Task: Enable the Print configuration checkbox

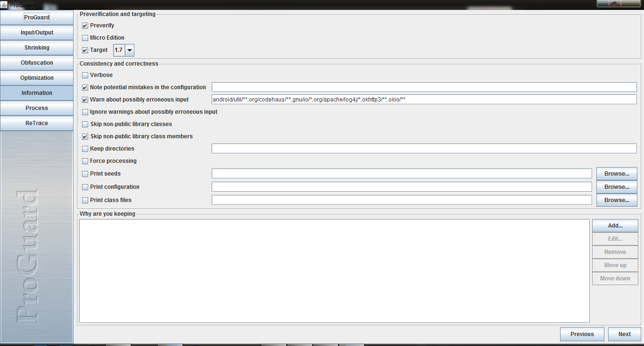Action: tap(85, 187)
